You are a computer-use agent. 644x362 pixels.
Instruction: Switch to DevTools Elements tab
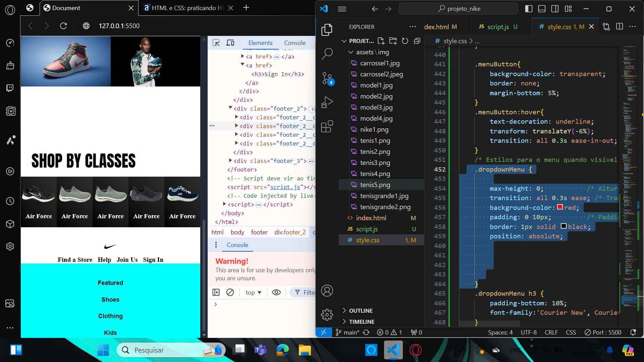[260, 43]
